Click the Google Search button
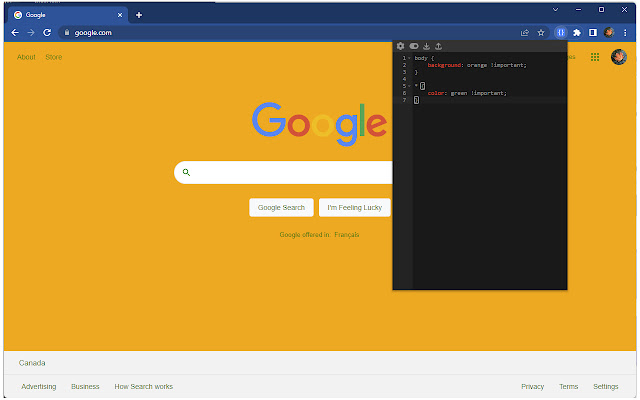The image size is (640, 400). click(x=281, y=207)
